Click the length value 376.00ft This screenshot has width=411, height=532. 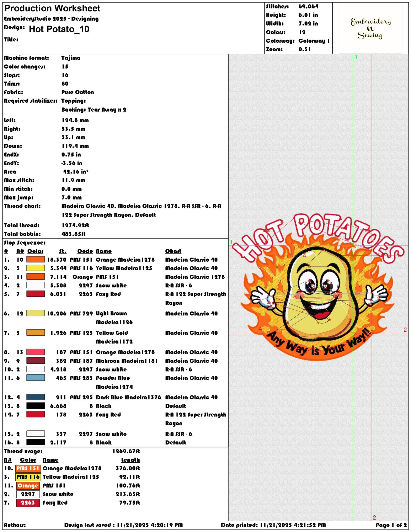click(128, 468)
